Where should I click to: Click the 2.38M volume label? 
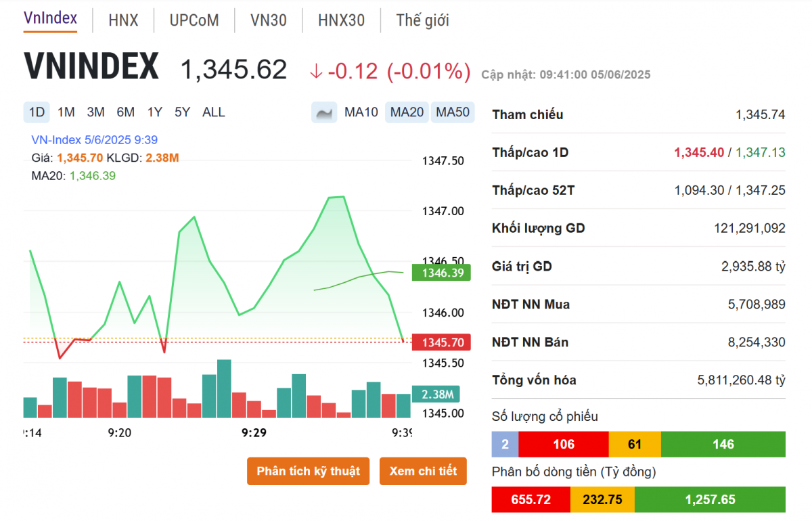click(436, 394)
